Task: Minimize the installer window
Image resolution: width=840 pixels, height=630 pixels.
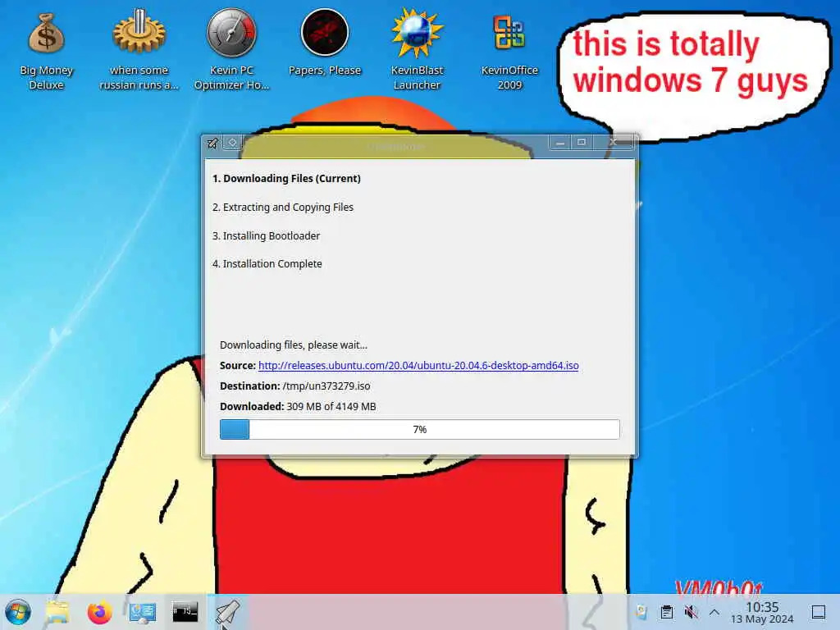Action: 559,143
